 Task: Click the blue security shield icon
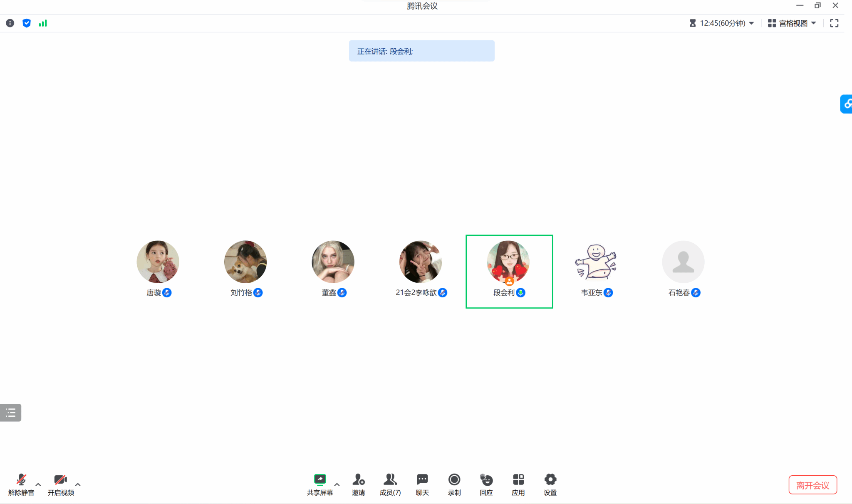point(27,23)
